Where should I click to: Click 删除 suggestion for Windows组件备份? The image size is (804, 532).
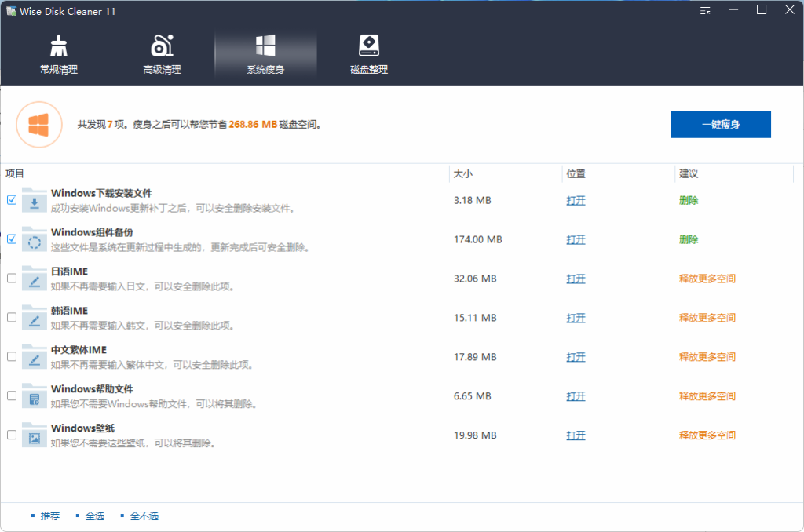pos(689,239)
